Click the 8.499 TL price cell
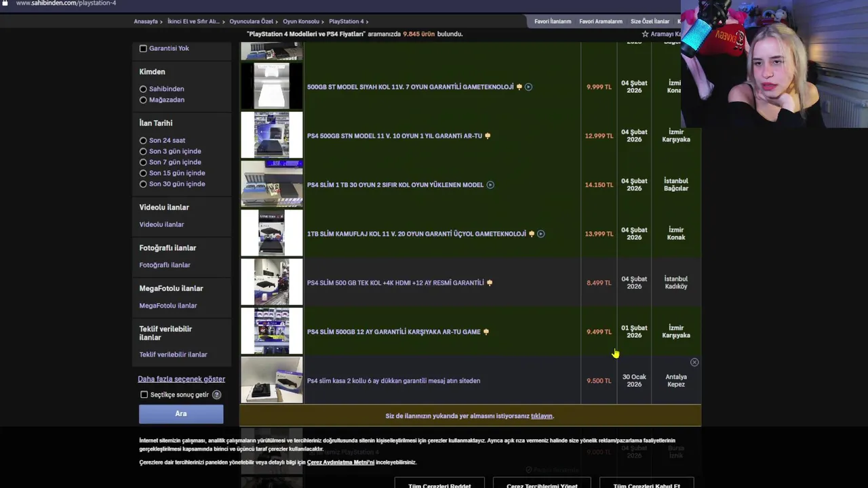The width and height of the screenshot is (868, 488). (x=599, y=283)
